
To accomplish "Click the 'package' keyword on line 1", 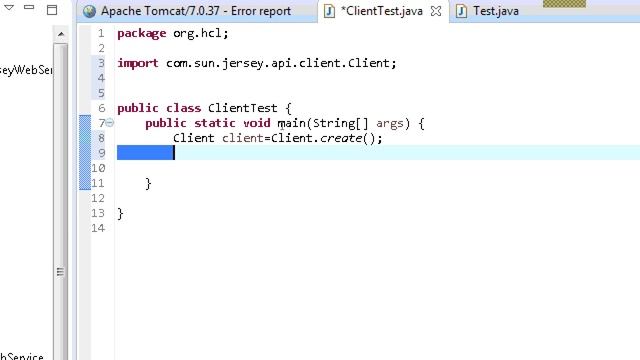I will (142, 33).
